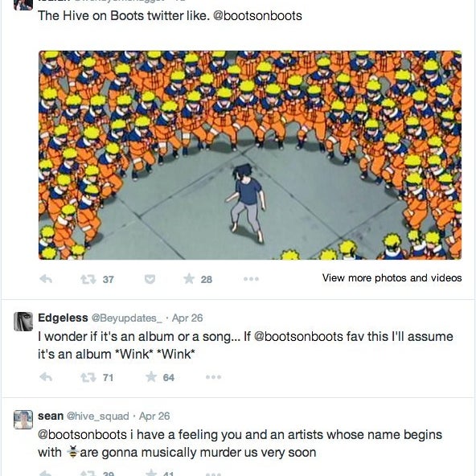
Task: Open sean's profile avatar
Action: (x=23, y=420)
